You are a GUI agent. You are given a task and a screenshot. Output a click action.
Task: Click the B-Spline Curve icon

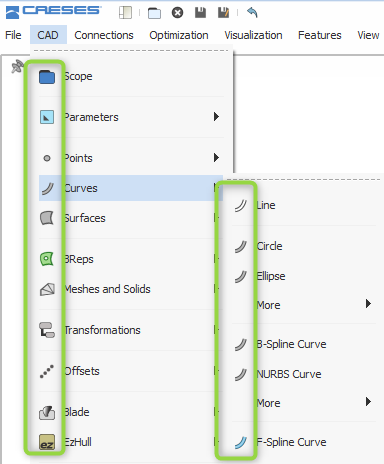[x=240, y=345]
